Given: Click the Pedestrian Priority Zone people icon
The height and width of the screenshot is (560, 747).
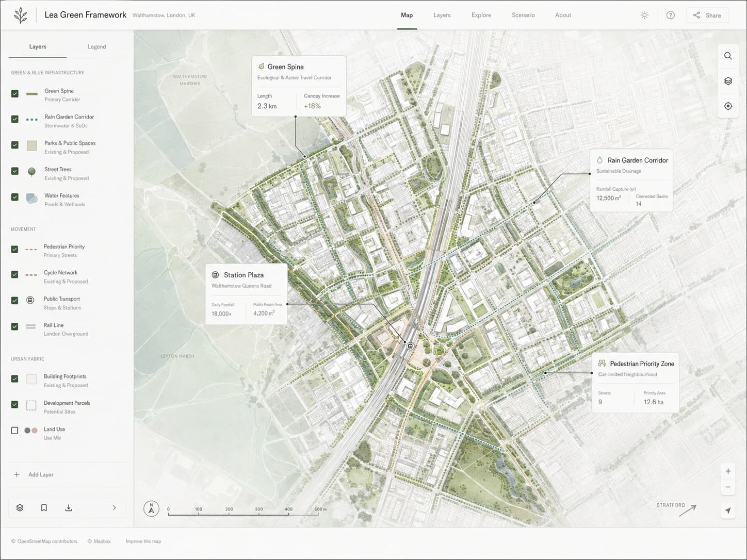Looking at the screenshot, I should click(x=602, y=364).
